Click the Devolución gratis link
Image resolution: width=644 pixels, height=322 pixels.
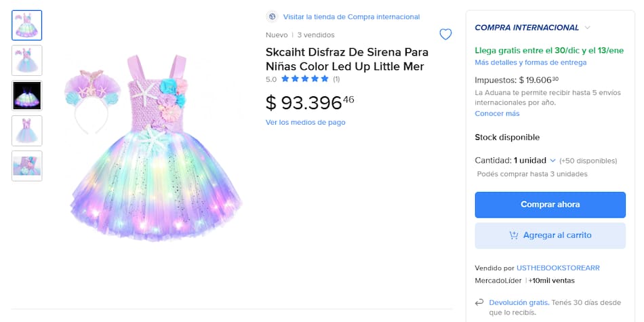click(x=518, y=302)
